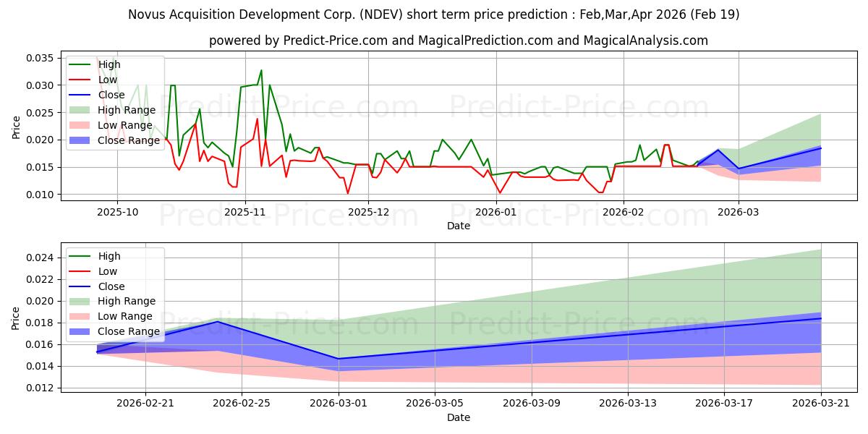
Task: Click the '2025-11' x-axis tick label
Action: coord(245,212)
